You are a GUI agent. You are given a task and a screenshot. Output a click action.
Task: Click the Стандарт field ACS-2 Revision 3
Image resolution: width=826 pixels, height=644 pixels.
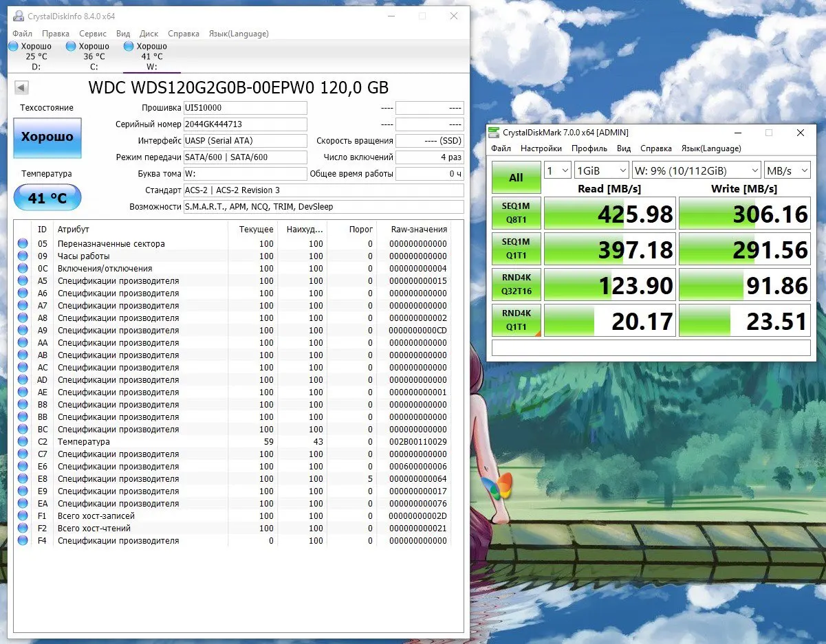pyautogui.click(x=323, y=190)
